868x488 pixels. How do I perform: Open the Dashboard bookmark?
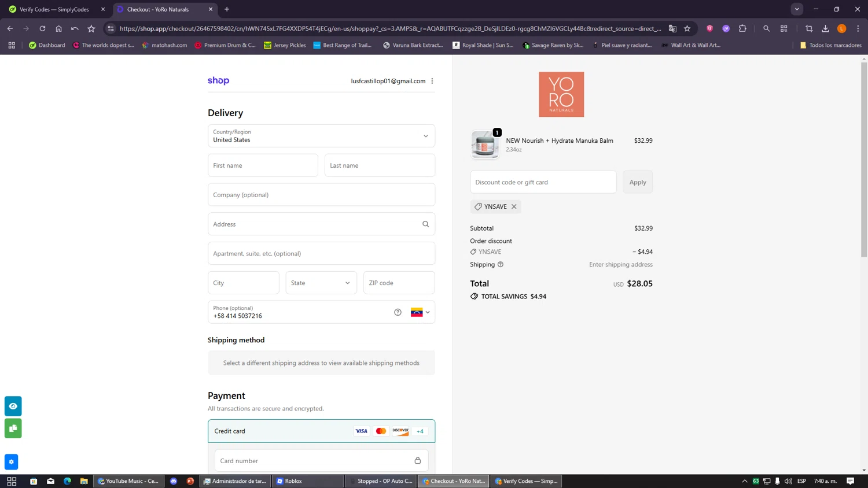pos(47,45)
